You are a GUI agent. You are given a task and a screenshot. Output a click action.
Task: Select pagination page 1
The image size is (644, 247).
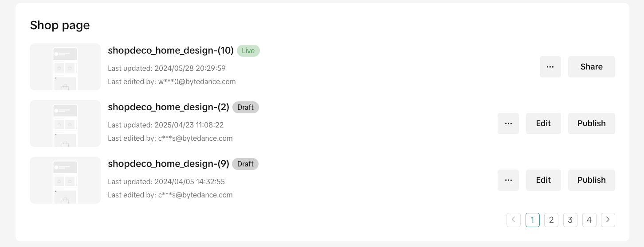click(x=532, y=220)
